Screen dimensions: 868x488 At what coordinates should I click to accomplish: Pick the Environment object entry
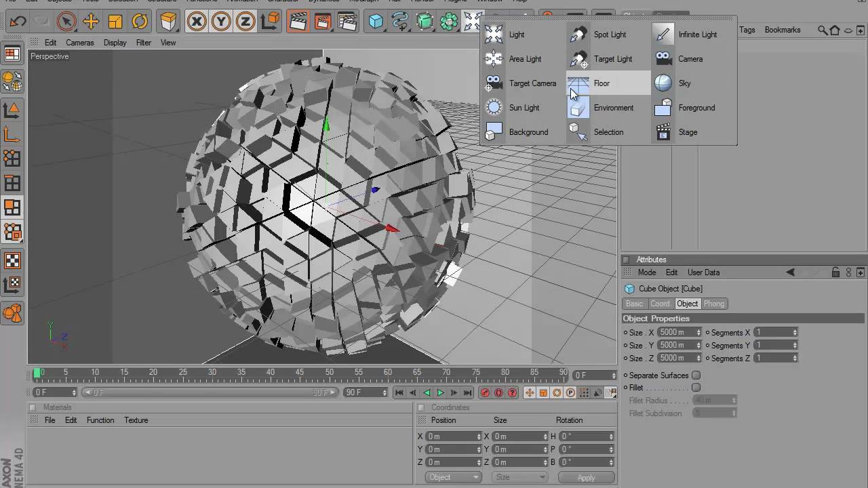tap(608, 108)
